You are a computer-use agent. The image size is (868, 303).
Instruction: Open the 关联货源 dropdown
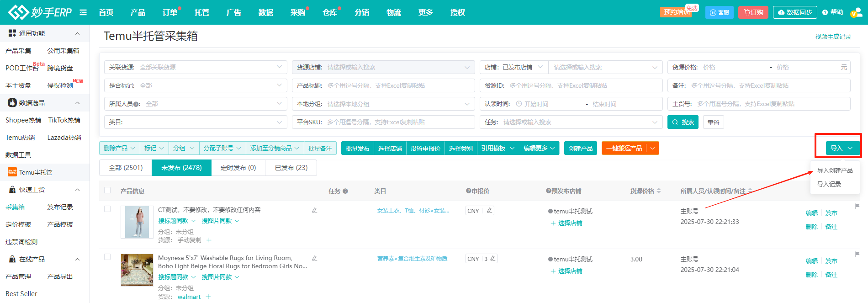tap(196, 67)
